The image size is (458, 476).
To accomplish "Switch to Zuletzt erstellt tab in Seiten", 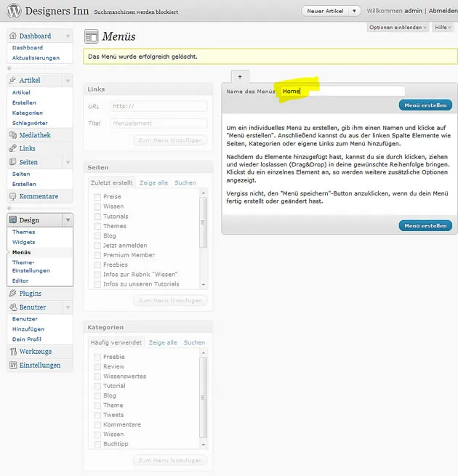I will tap(111, 182).
